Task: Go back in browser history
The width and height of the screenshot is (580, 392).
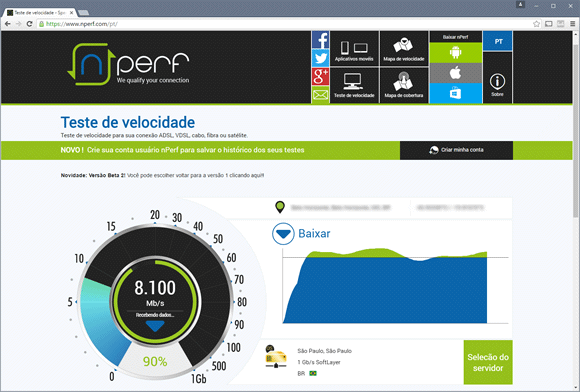Action: pyautogui.click(x=8, y=24)
